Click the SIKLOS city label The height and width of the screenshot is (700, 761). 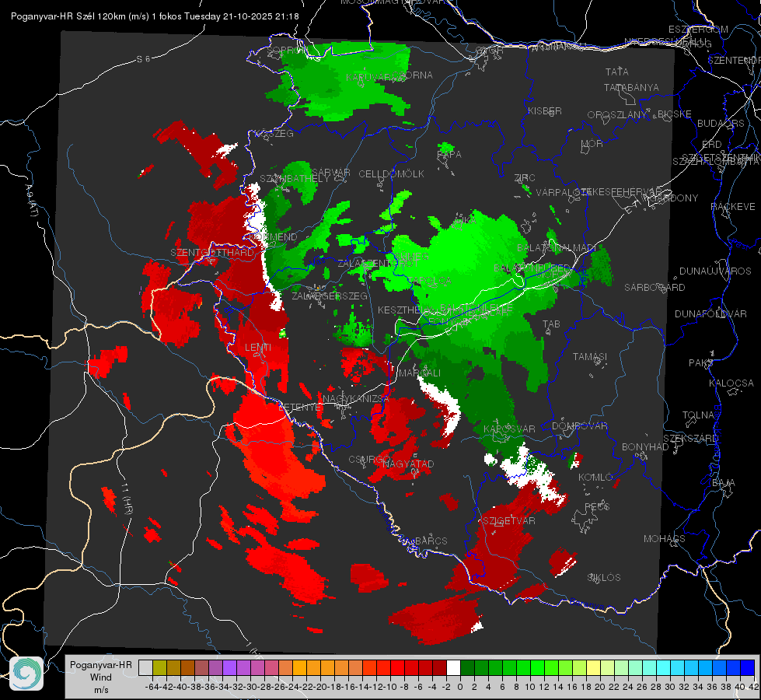pyautogui.click(x=604, y=578)
